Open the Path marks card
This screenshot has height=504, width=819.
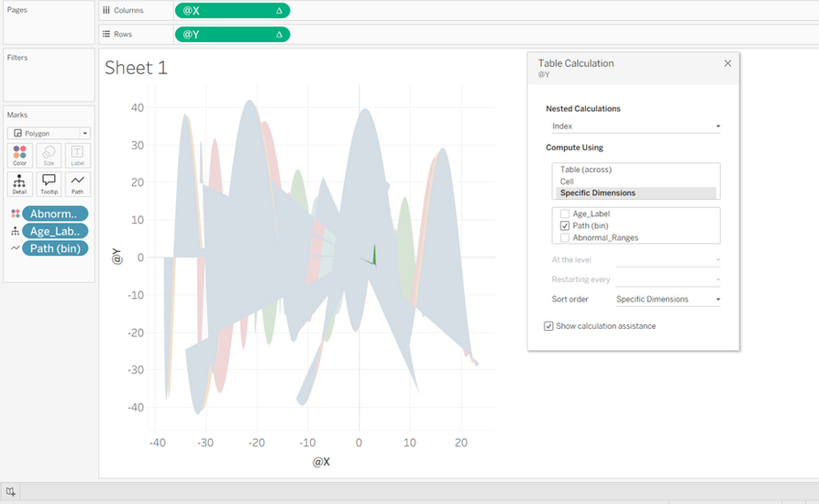point(77,183)
